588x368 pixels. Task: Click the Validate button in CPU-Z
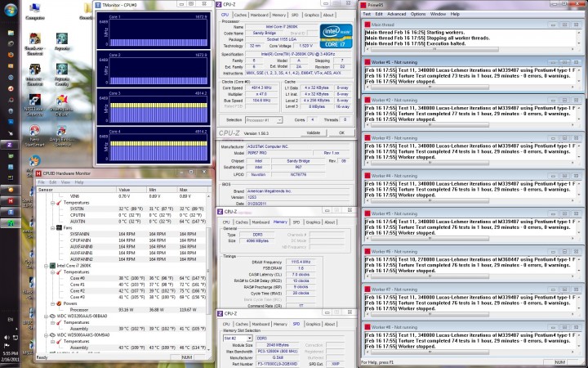click(x=314, y=133)
